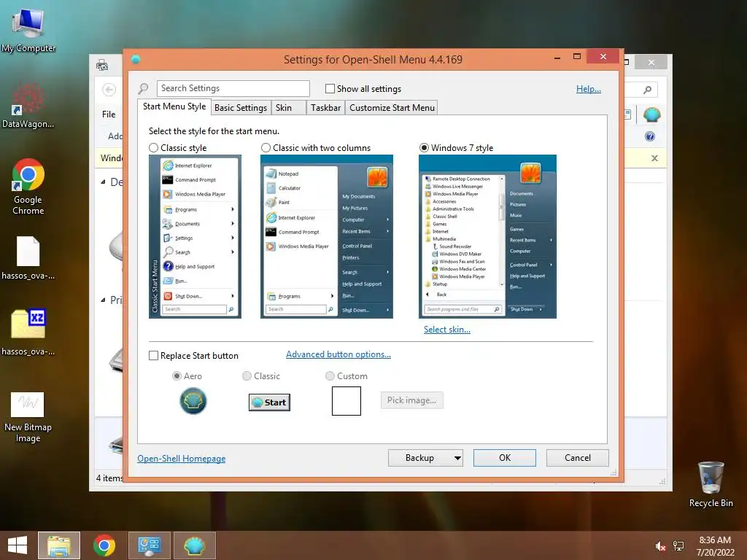Enable Replace Start button checkbox

point(153,356)
